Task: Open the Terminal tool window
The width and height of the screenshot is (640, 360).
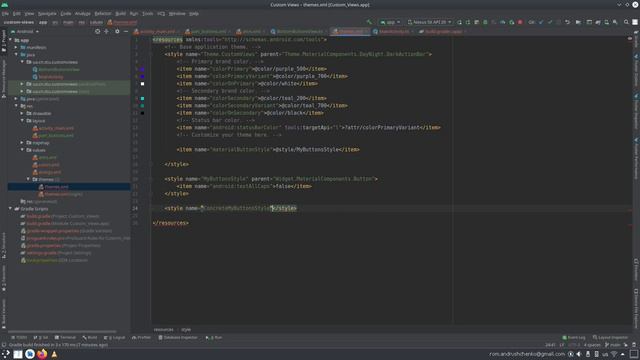Action: coord(65,338)
